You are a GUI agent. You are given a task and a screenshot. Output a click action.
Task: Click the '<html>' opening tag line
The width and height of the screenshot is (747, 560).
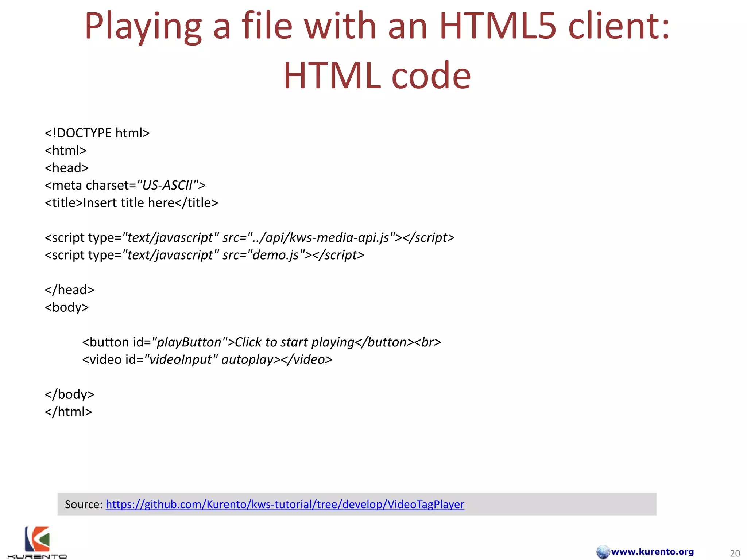(66, 151)
